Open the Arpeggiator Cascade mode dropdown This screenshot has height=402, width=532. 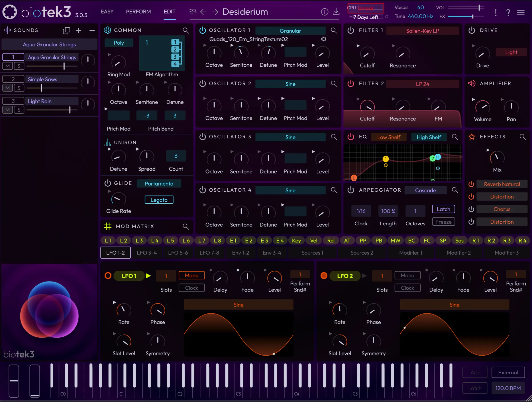click(x=425, y=190)
